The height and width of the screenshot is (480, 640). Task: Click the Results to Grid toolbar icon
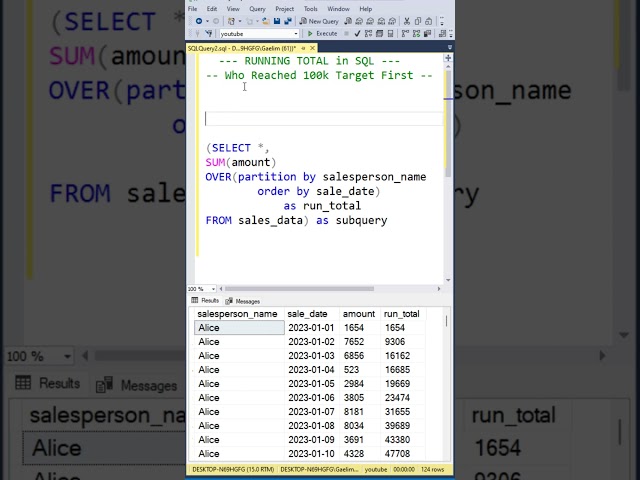pyautogui.click(x=442, y=33)
